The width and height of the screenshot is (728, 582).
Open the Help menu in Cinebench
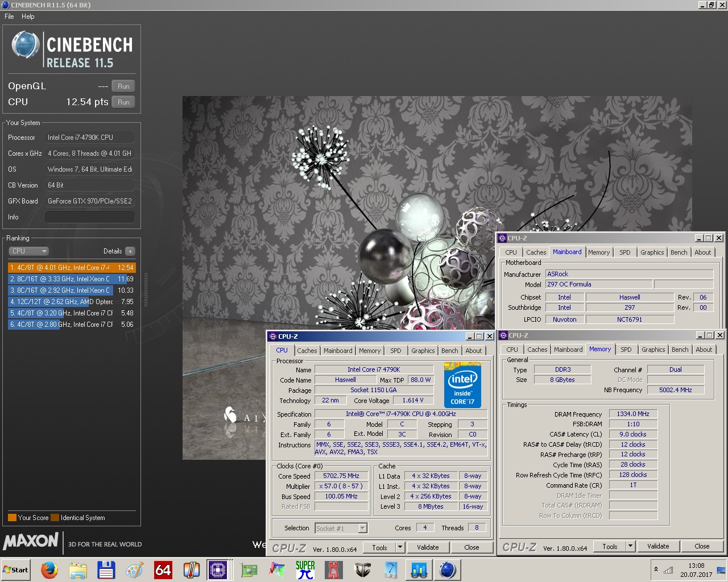[x=28, y=16]
